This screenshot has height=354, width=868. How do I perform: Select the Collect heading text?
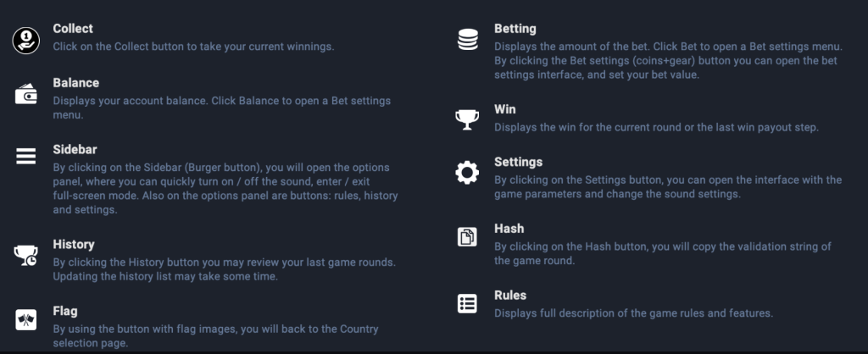73,29
